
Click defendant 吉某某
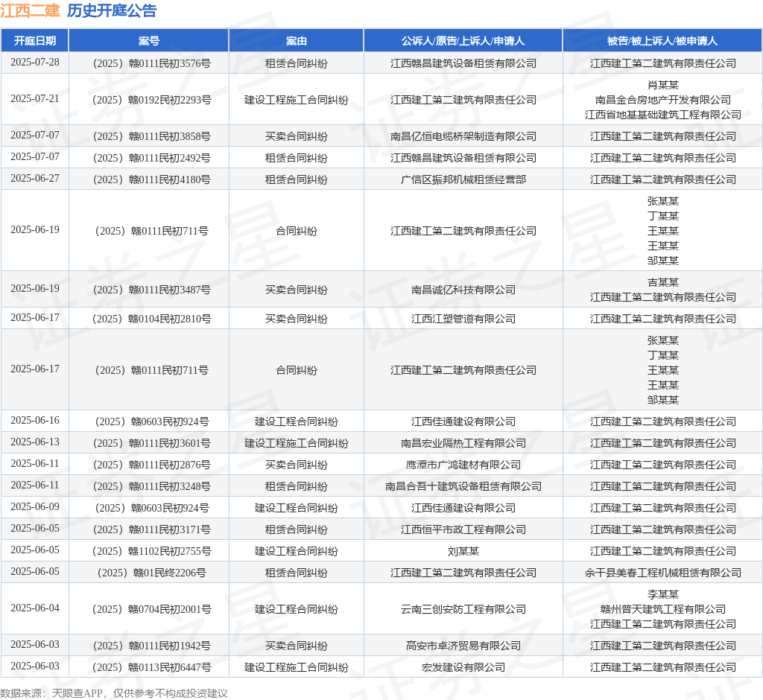click(662, 283)
